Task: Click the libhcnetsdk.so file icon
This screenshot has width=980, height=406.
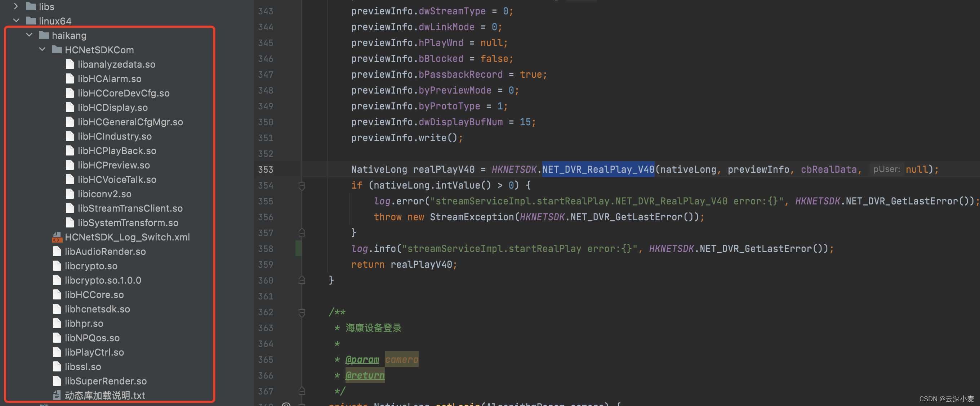Action: pos(57,309)
